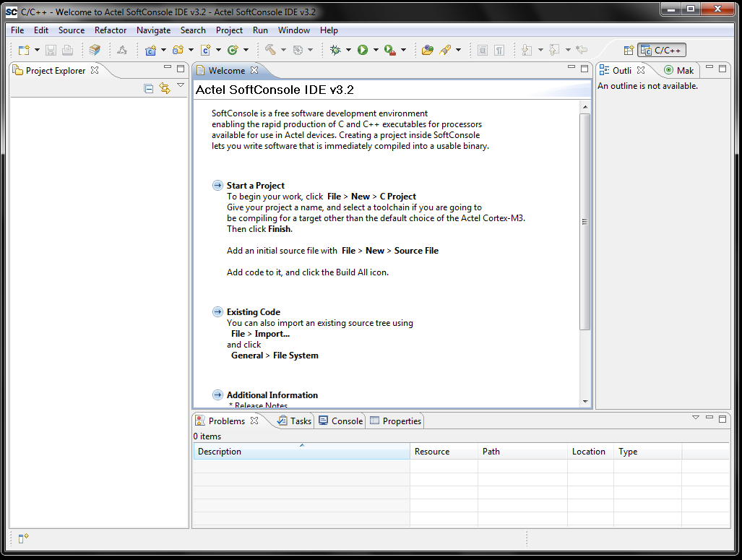Click the New C++ Class icon

(x=233, y=50)
